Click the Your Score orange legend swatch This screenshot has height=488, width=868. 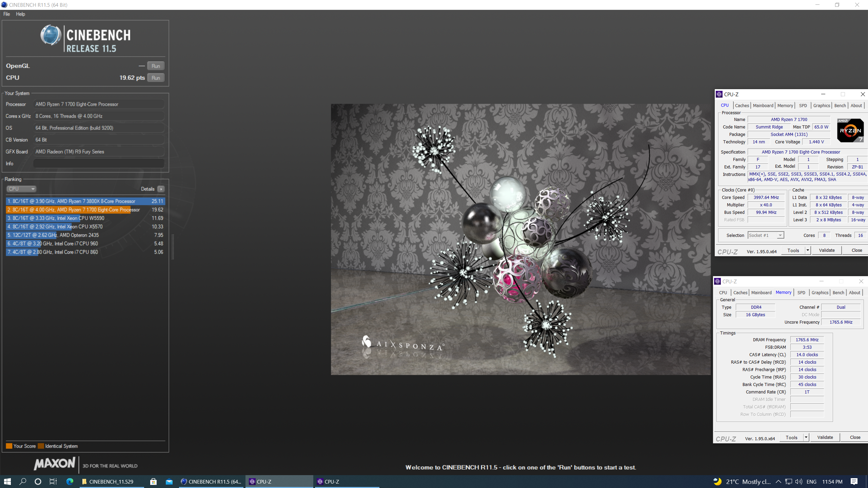(x=9, y=446)
